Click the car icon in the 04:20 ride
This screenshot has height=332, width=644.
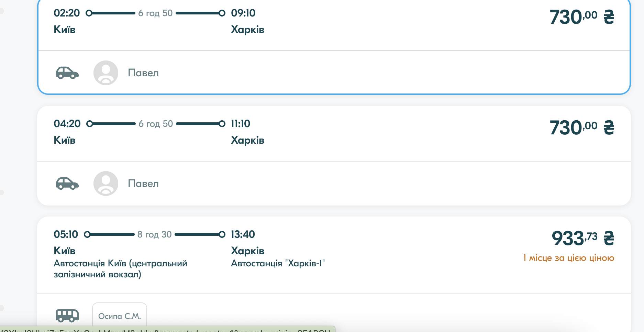(x=67, y=184)
